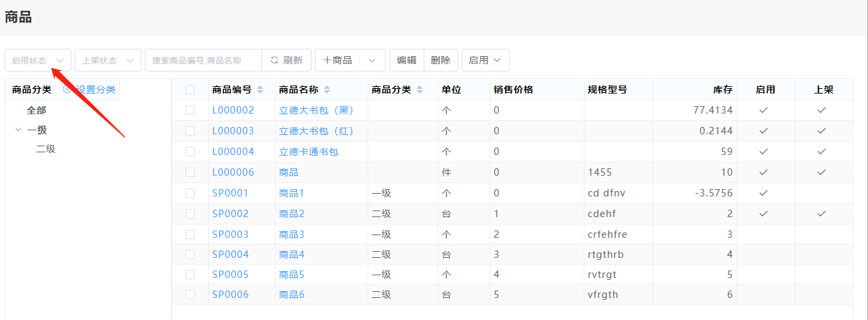Collapse the 一级 category tree node
The image size is (868, 320).
pos(18,130)
